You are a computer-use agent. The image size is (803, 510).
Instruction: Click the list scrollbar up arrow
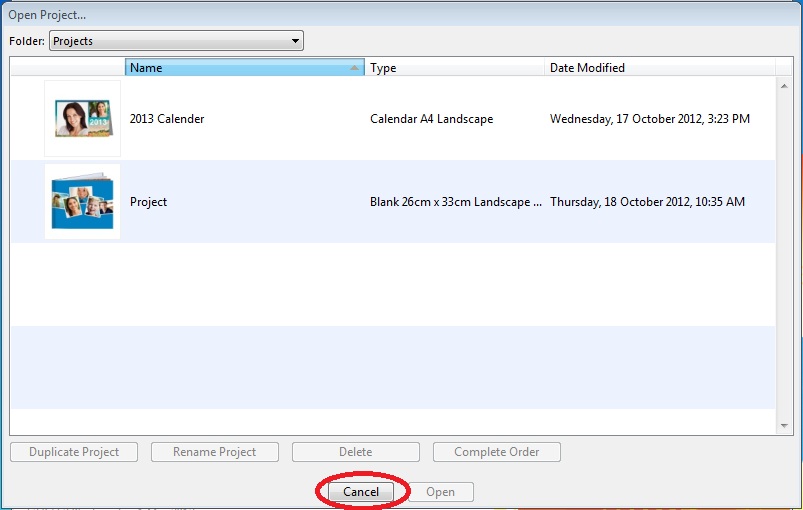coord(784,86)
